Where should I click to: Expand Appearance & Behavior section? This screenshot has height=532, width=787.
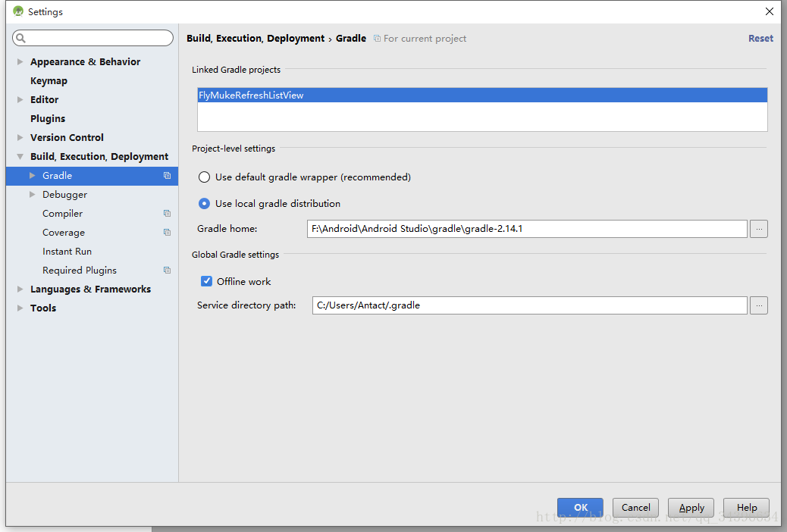pos(20,61)
